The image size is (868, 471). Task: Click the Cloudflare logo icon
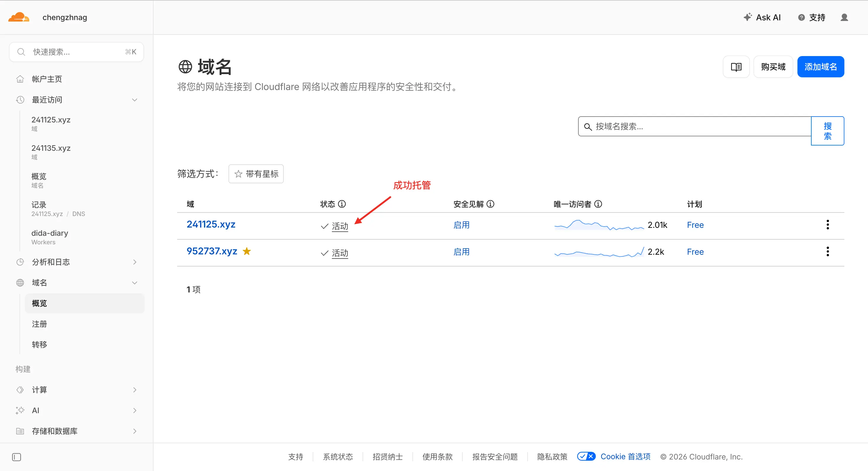(19, 17)
